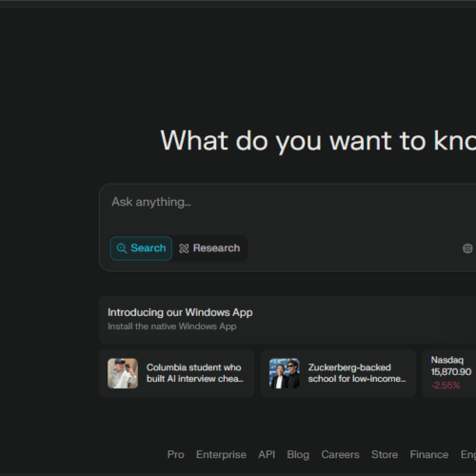
Task: Click the What do you want to know heading
Action: pos(318,141)
